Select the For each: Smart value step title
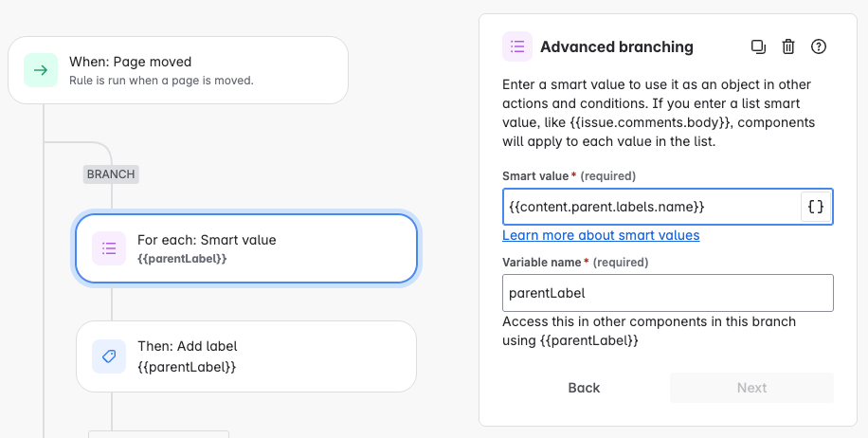Viewport: 868px width, 438px height. coord(207,240)
